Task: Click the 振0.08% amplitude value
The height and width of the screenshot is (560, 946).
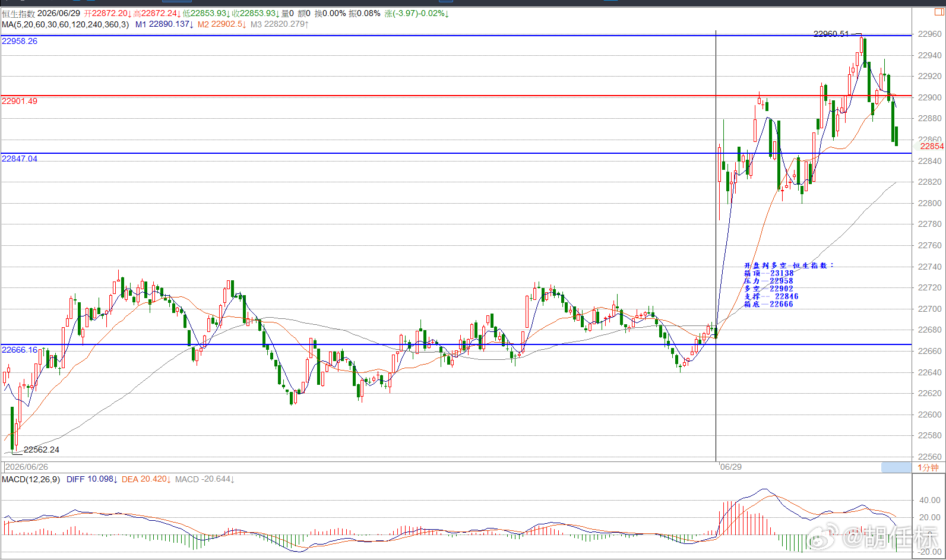Action: (x=365, y=13)
